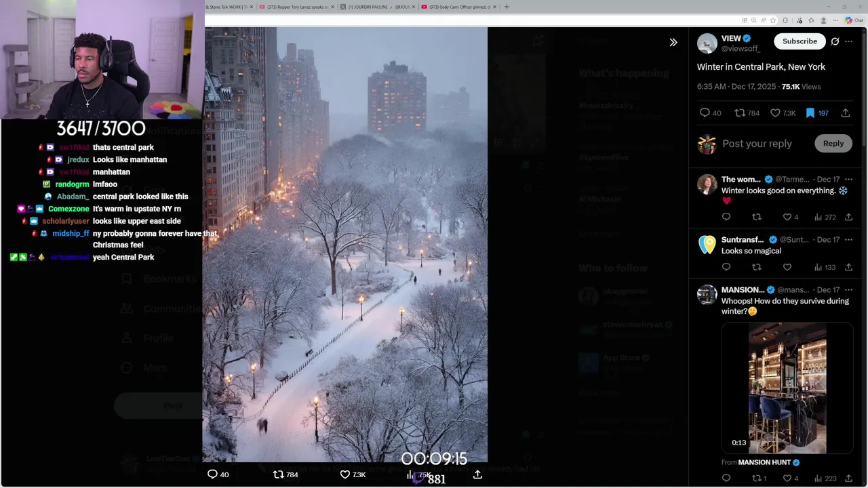Open the More menu on MANSION's reply
Screen dimensions: 868x488
click(x=848, y=290)
